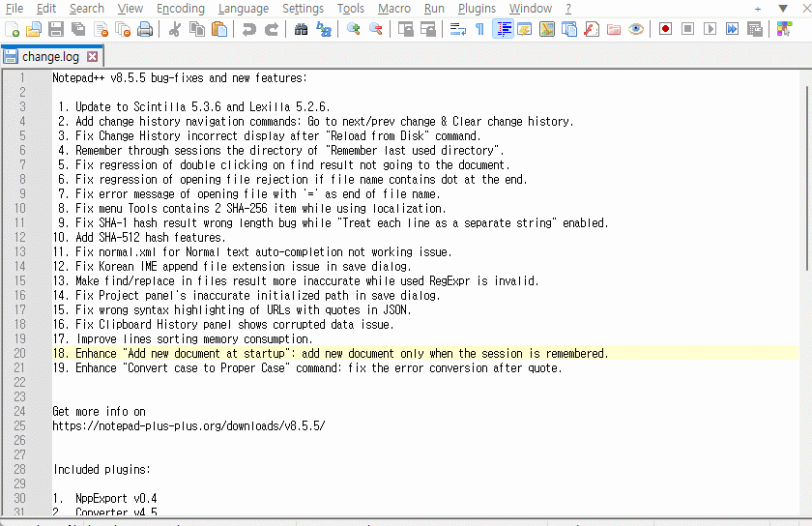
Task: Open the Plugins menu
Action: [477, 9]
